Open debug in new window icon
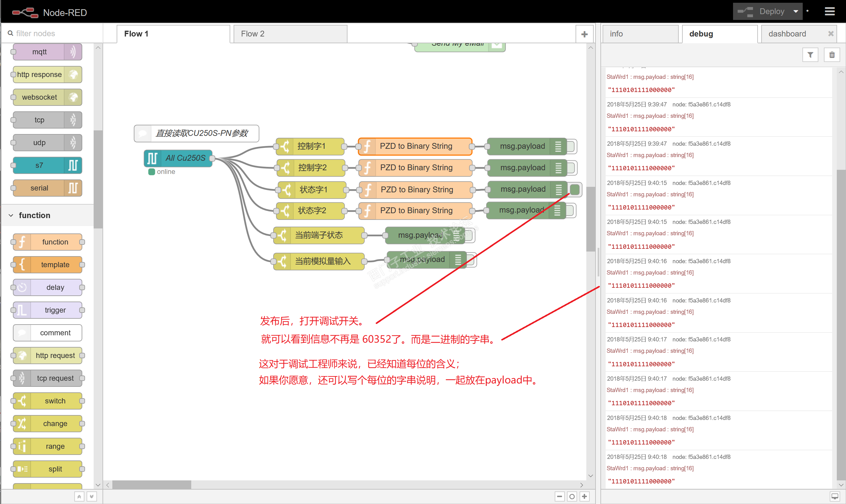Screen dimensions: 846x504 [834, 496]
